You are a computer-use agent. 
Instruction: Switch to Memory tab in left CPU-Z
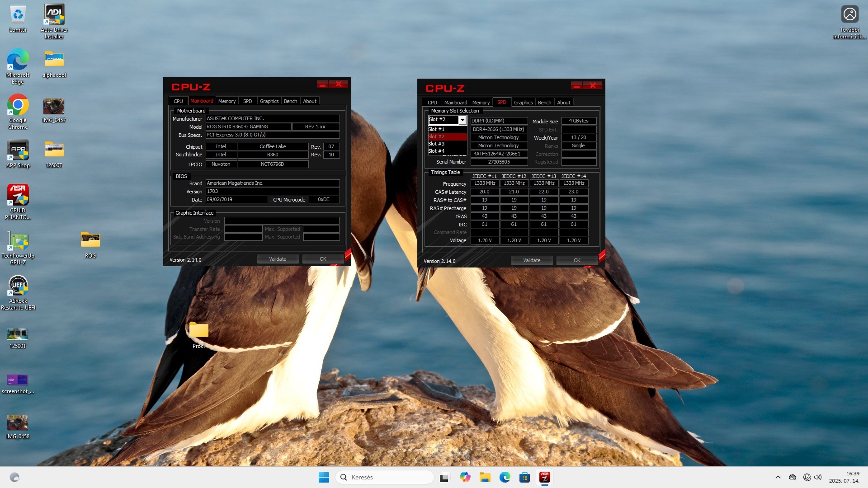point(226,101)
